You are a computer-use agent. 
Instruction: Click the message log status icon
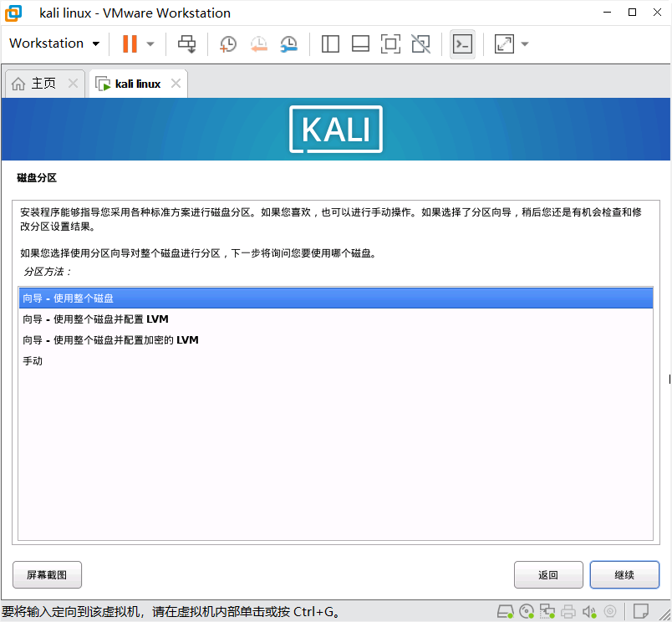coord(641,611)
